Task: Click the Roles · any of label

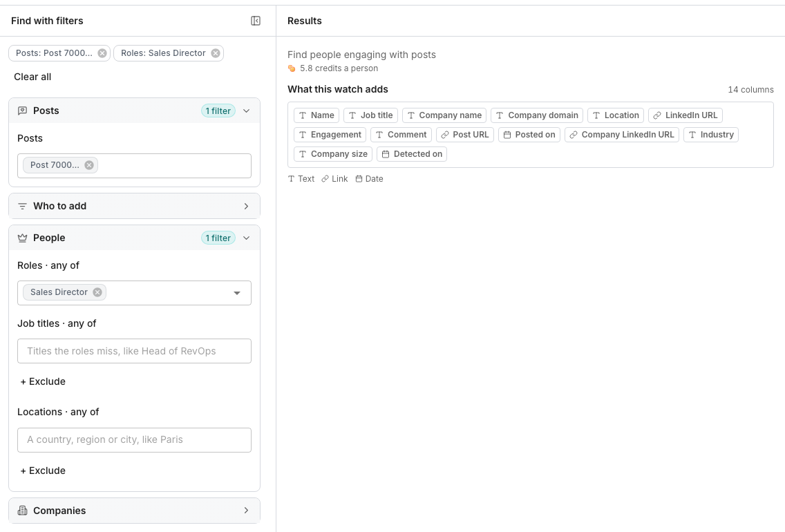Action: tap(48, 265)
